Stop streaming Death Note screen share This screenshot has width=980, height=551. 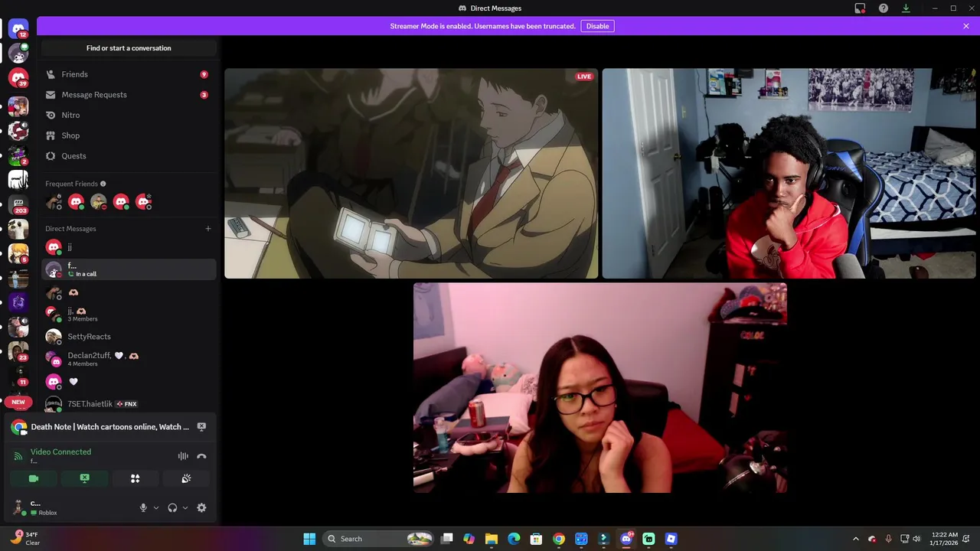pos(201,427)
